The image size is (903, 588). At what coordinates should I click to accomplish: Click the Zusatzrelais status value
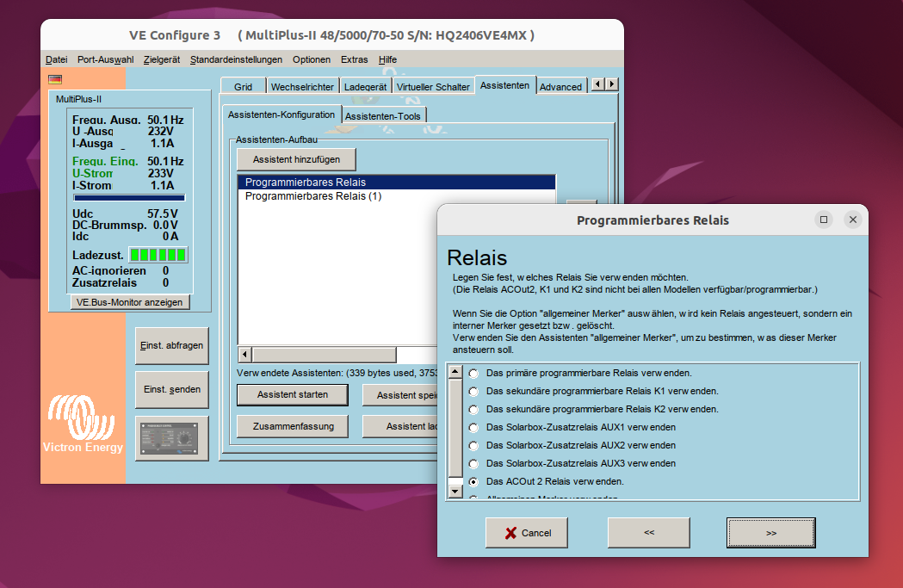click(x=166, y=282)
